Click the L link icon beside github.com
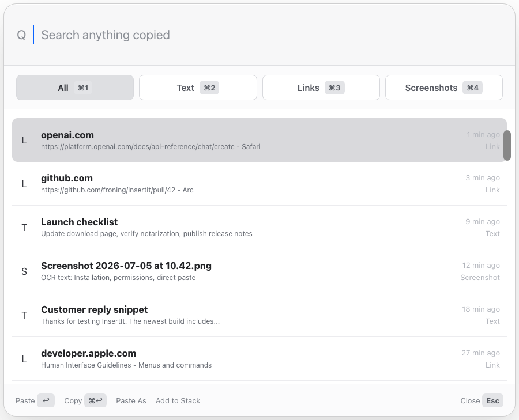Viewport: 519px width, 420px height. tap(24, 184)
